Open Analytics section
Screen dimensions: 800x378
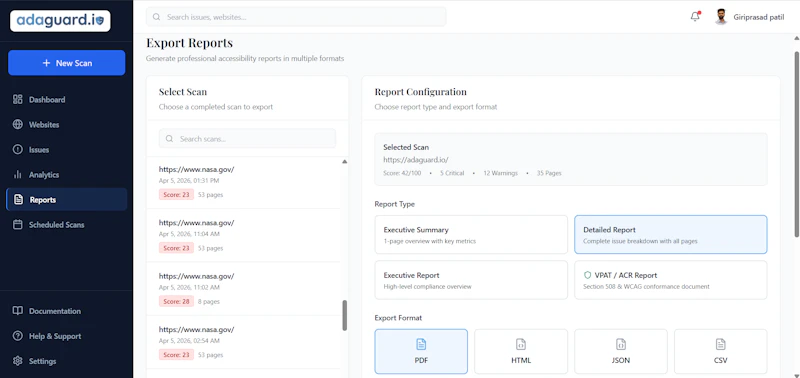(x=66, y=174)
